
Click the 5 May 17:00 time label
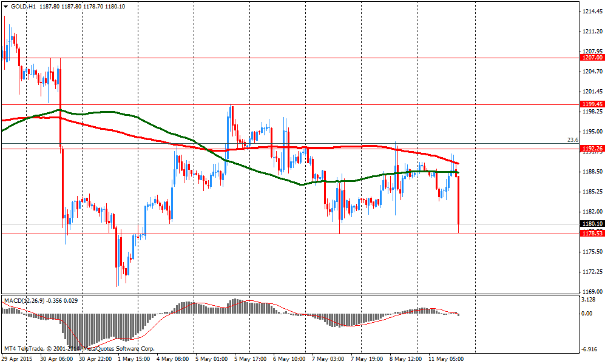[x=251, y=359]
